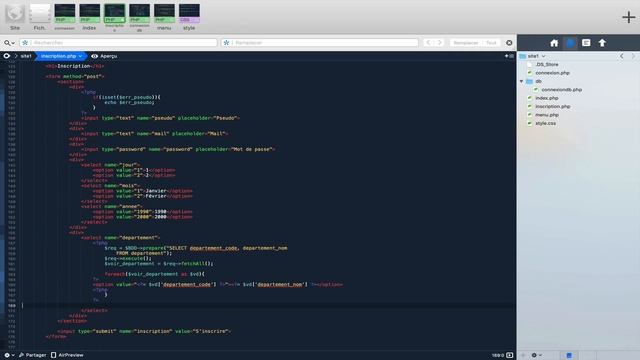
Task: Select the blue Files sidebar icon
Action: tap(570, 43)
